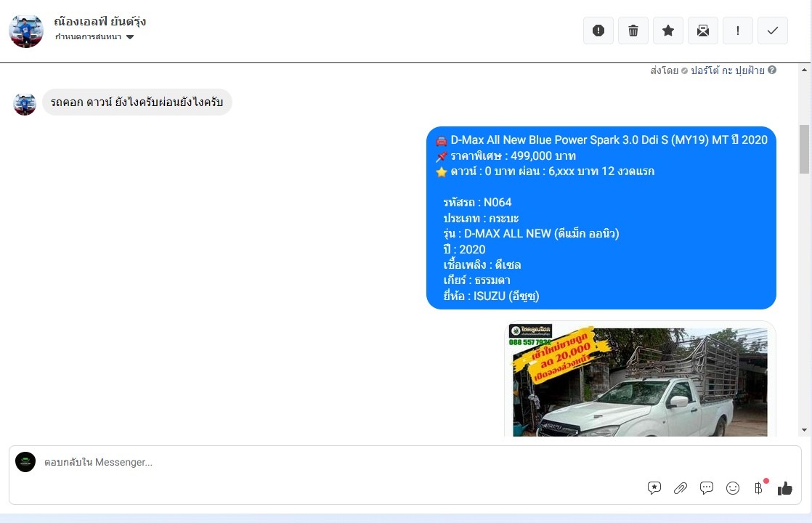Open customer name น้องเอลฟ์ ยันต์รุ่ง

pos(100,21)
